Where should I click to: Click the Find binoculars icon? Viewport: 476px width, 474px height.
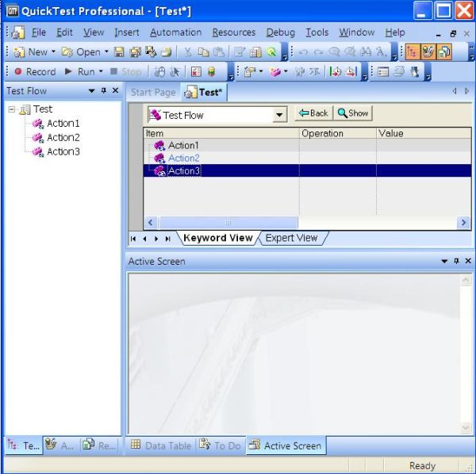point(365,52)
